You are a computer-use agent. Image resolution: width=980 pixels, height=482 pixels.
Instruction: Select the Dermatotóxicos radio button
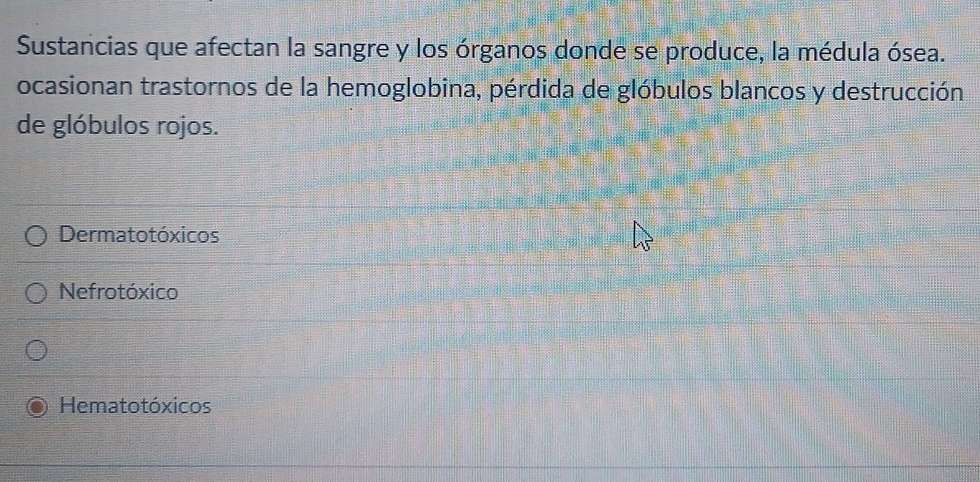(37, 237)
